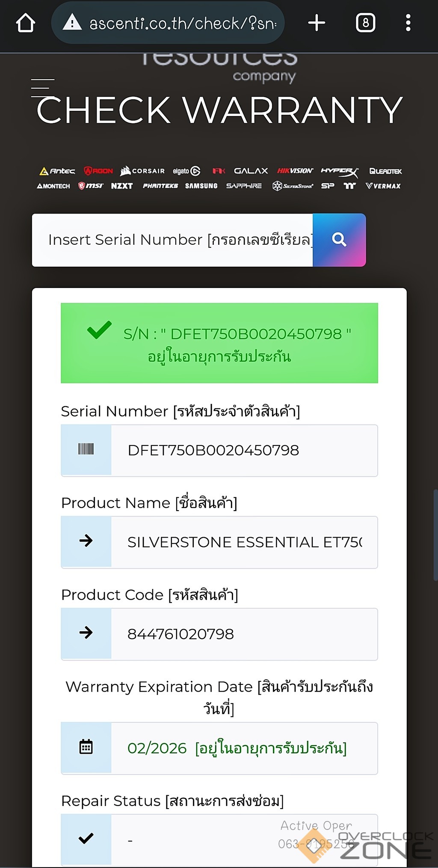Click the page scrollbar on right edge

tap(435, 535)
